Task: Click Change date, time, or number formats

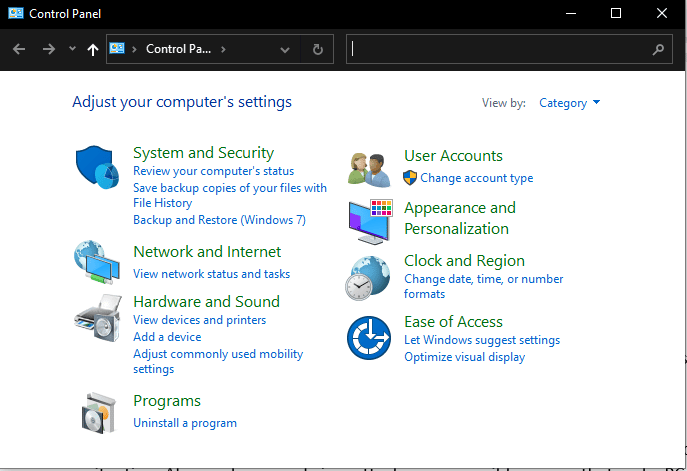Action: pos(483,287)
